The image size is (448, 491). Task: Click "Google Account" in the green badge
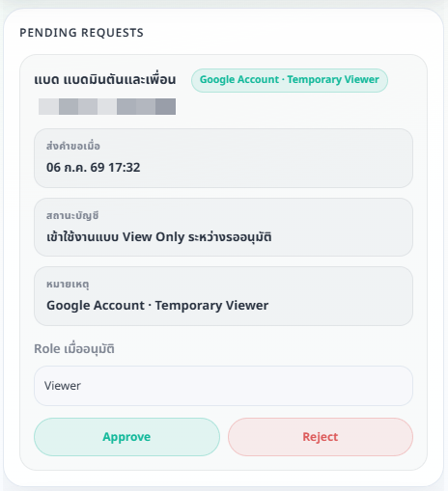(239, 80)
